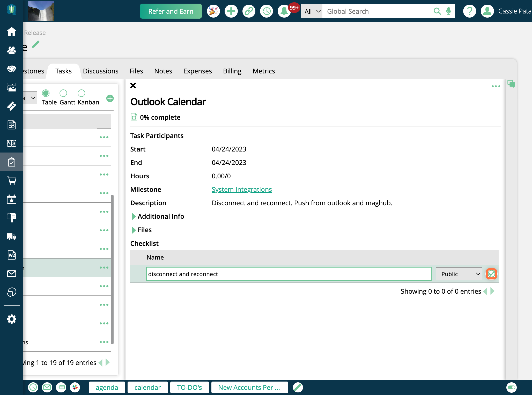Click the agenda taskbar shortcut
Viewport: 532px width, 395px height.
[x=107, y=387]
